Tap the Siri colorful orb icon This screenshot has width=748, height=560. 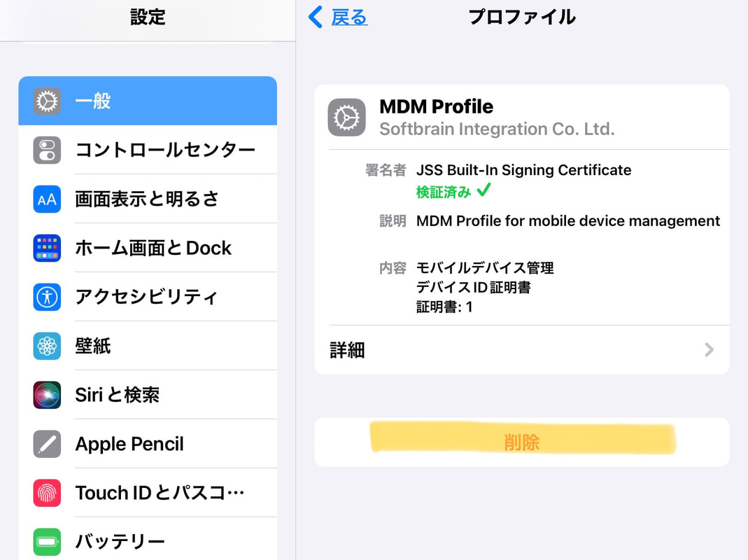(47, 395)
